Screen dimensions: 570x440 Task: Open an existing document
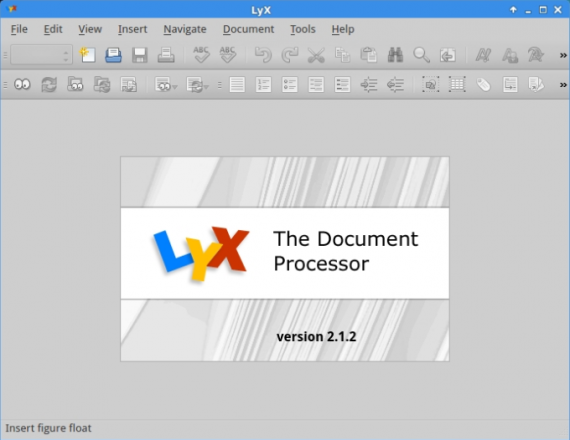(113, 55)
